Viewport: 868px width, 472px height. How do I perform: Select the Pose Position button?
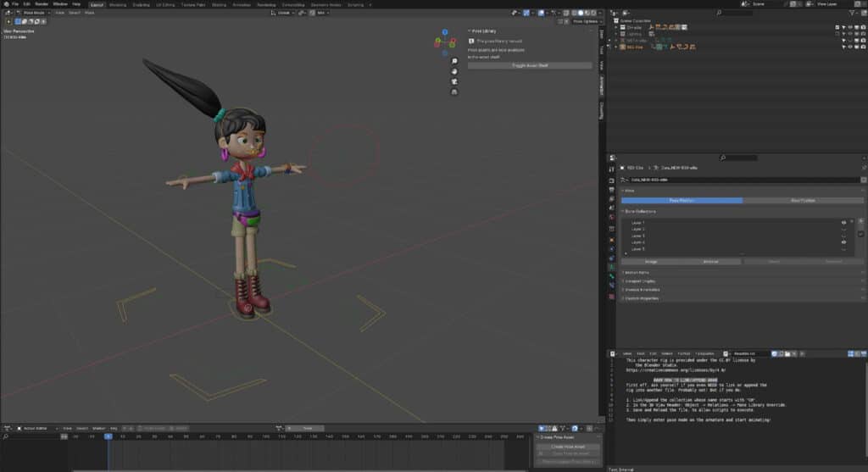pos(682,200)
